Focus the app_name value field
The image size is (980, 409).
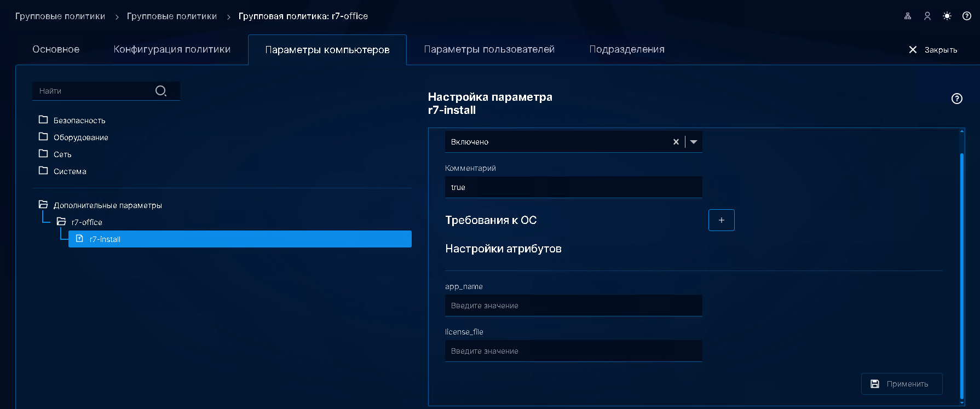(x=574, y=306)
